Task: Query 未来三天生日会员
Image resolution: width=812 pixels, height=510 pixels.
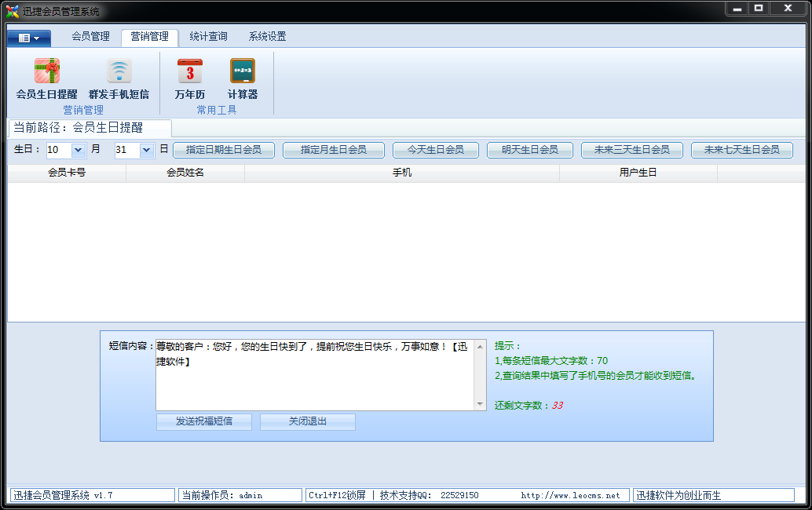Action: point(632,150)
